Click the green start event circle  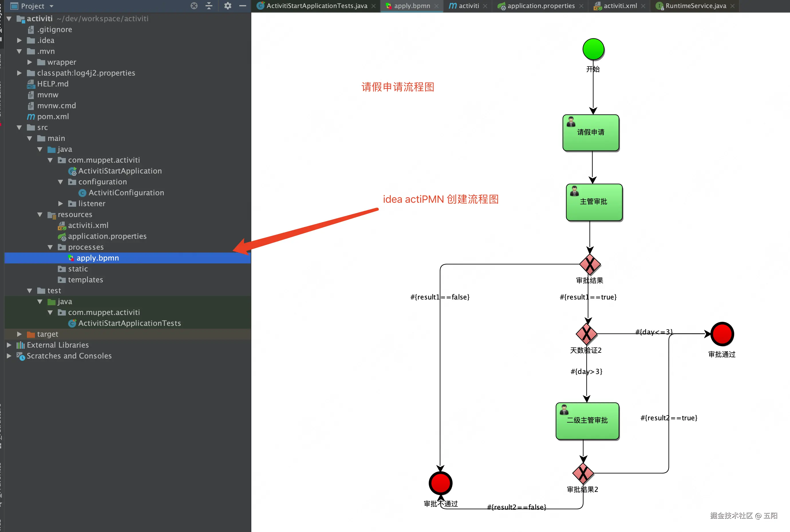point(593,49)
